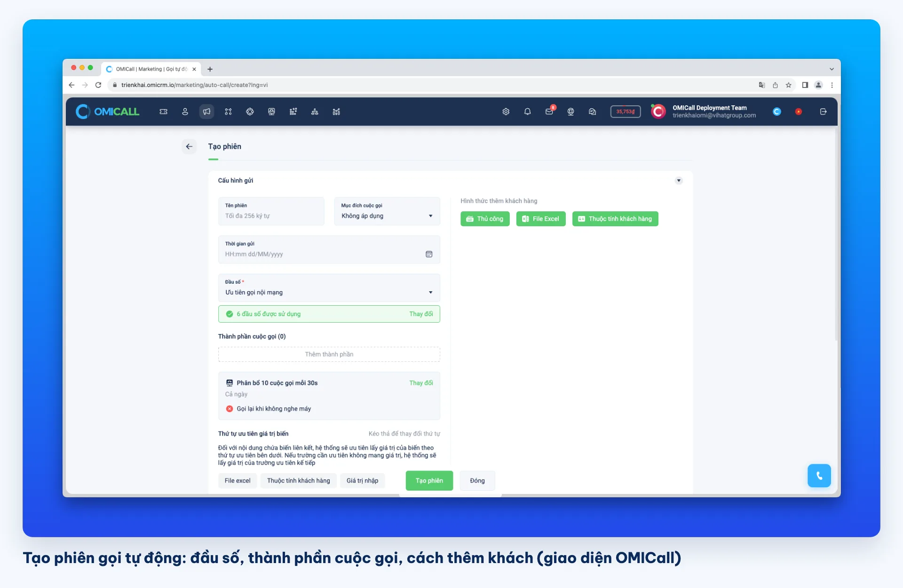
Task: Open OMICall Deployment Team profile
Action: click(x=704, y=111)
